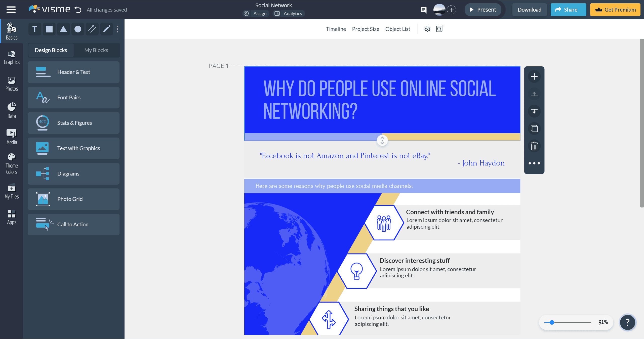This screenshot has width=644, height=339.
Task: Click the vertical canvas scrollbar
Action: pyautogui.click(x=642, y=123)
